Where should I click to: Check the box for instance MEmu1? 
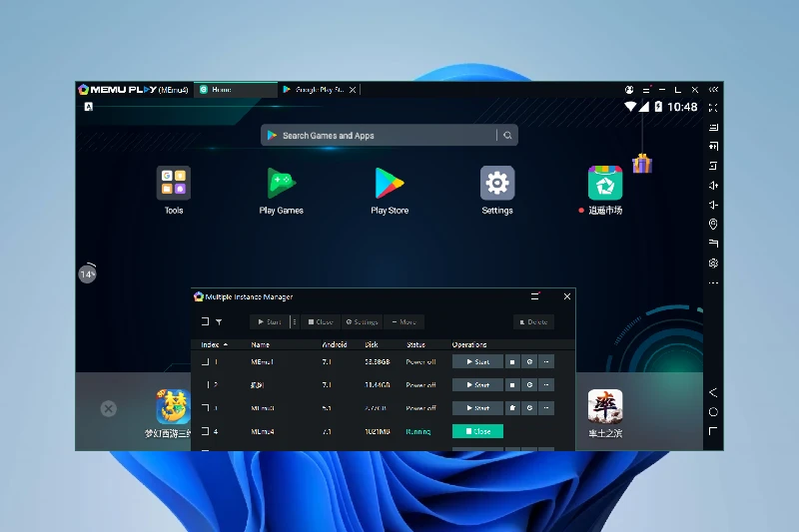point(205,361)
